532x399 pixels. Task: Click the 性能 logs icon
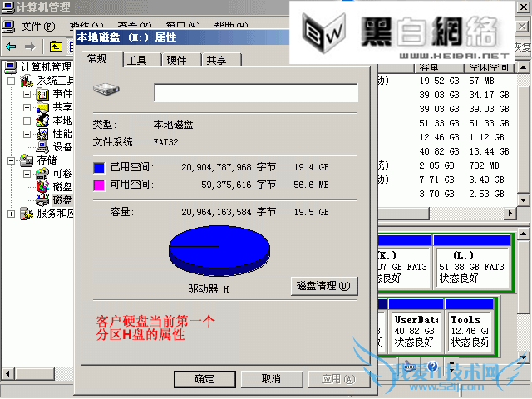42,134
